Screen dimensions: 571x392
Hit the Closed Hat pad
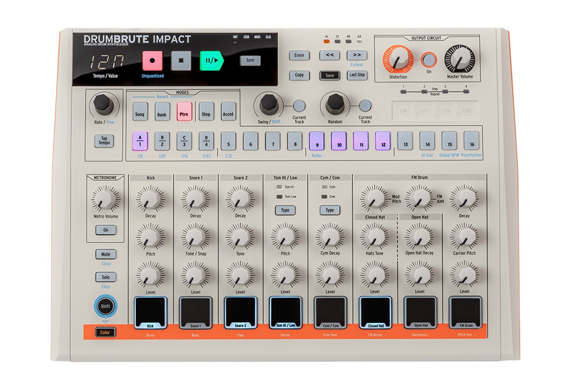pyautogui.click(x=376, y=313)
